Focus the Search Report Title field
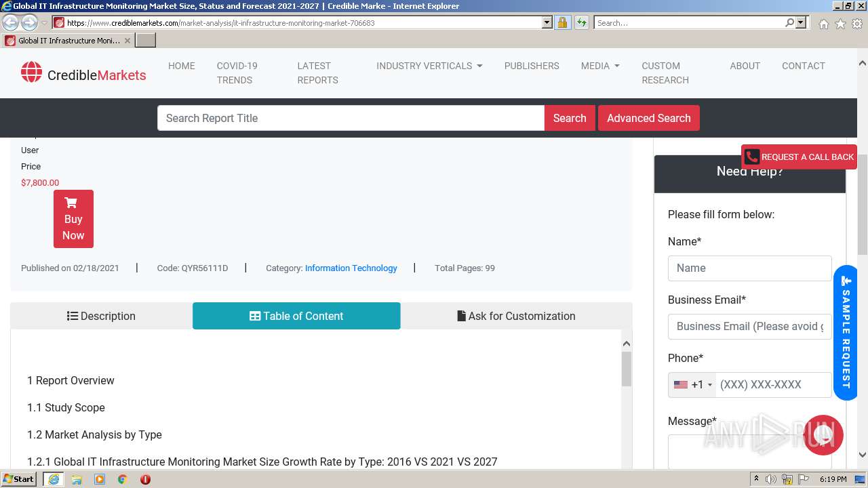The image size is (868, 488). [x=351, y=118]
